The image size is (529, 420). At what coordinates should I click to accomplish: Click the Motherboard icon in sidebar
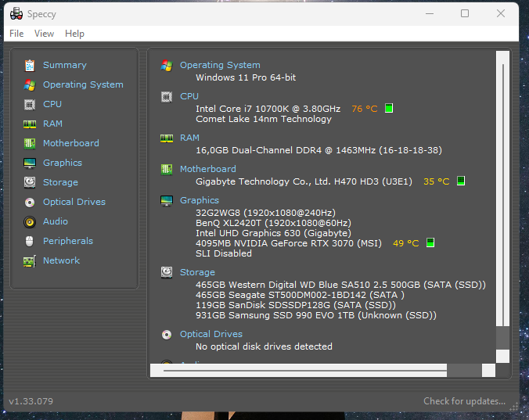tap(30, 144)
